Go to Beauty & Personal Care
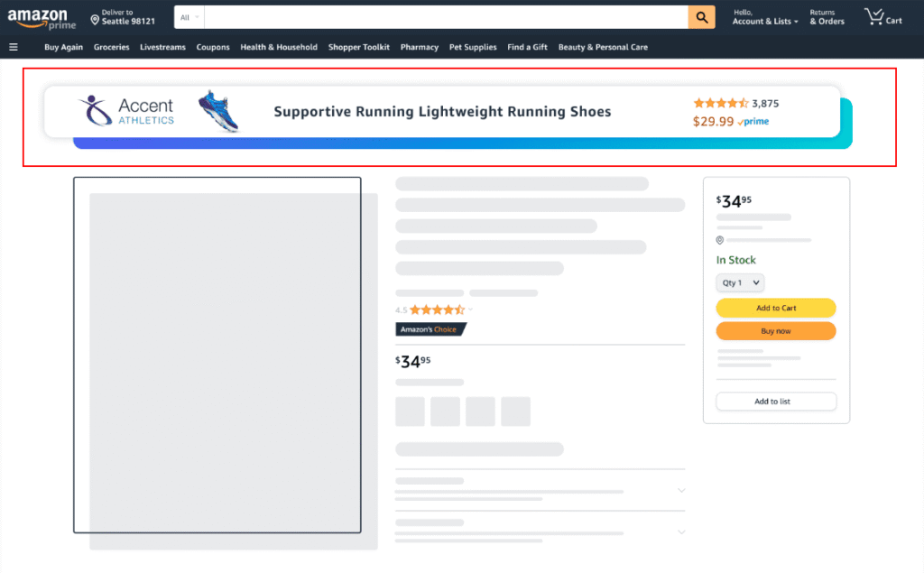The image size is (924, 573). coord(603,47)
